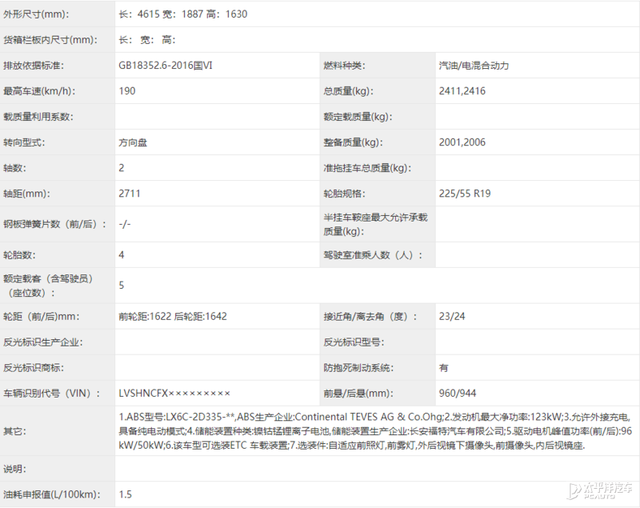Click the 额定载客(含驾驶员) label
This screenshot has height=508, width=640.
coord(48,286)
